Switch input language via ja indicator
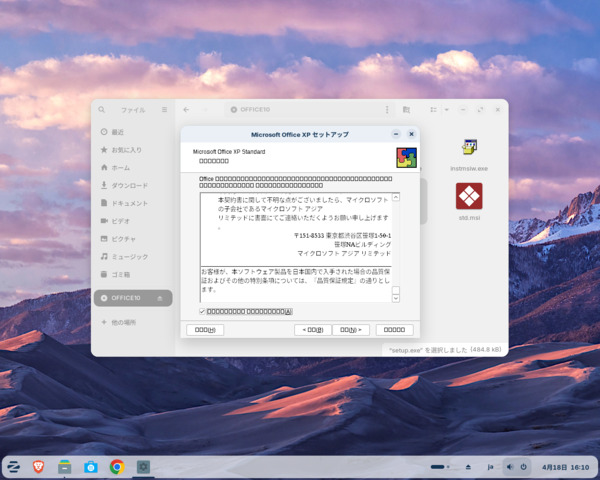Screen dimensions: 600x480 point(490,467)
